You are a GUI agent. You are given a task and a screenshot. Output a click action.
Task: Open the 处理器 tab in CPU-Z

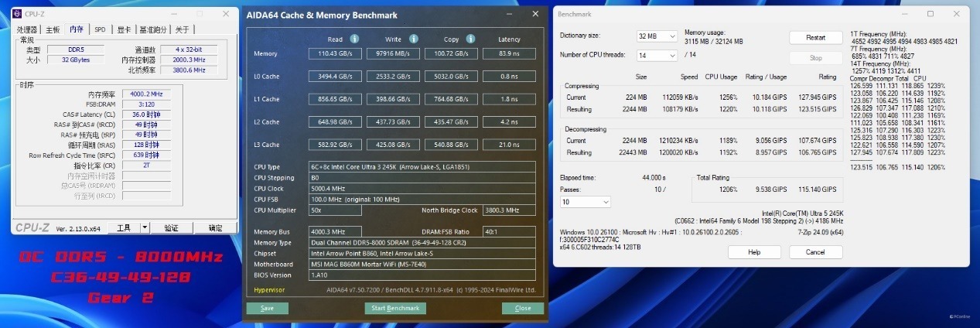point(28,29)
